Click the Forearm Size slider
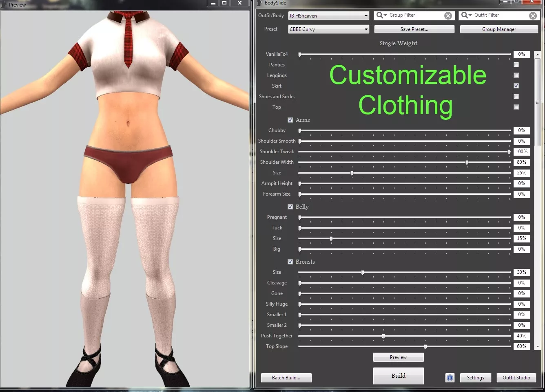 (404, 194)
